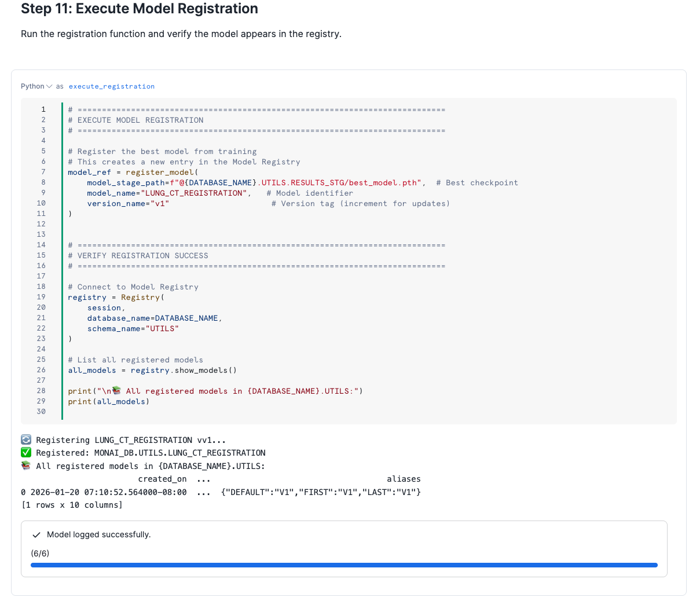700x601 pixels.
Task: Click the Registry class call on line 19
Action: tap(141, 297)
